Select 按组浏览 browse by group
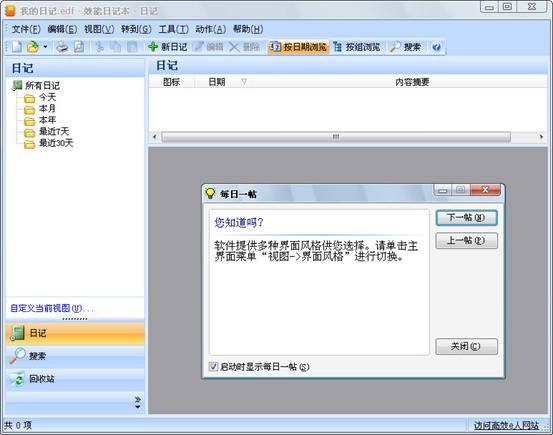The width and height of the screenshot is (553, 435). pos(357,47)
